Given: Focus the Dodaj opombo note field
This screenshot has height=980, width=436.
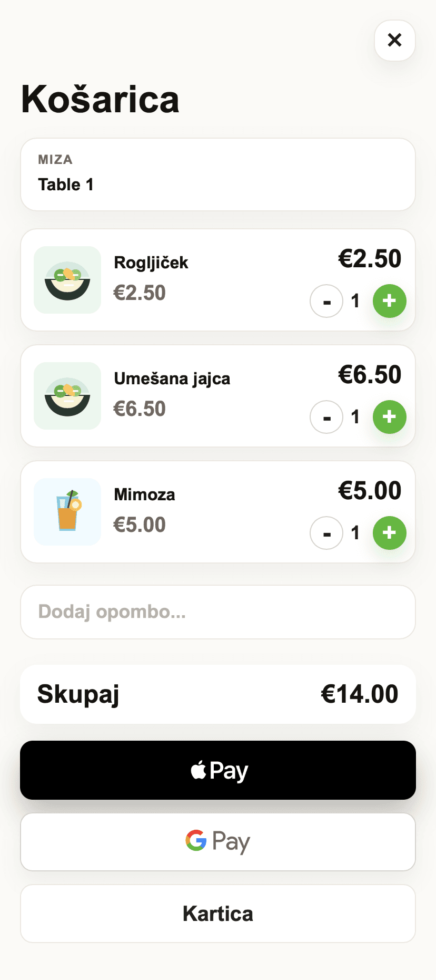Looking at the screenshot, I should [218, 612].
